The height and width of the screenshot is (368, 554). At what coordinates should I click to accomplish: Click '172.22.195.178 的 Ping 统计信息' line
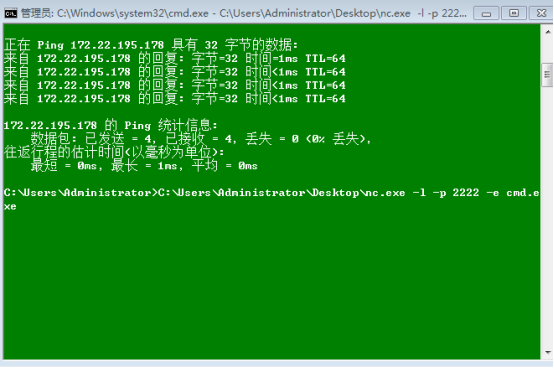[x=111, y=125]
